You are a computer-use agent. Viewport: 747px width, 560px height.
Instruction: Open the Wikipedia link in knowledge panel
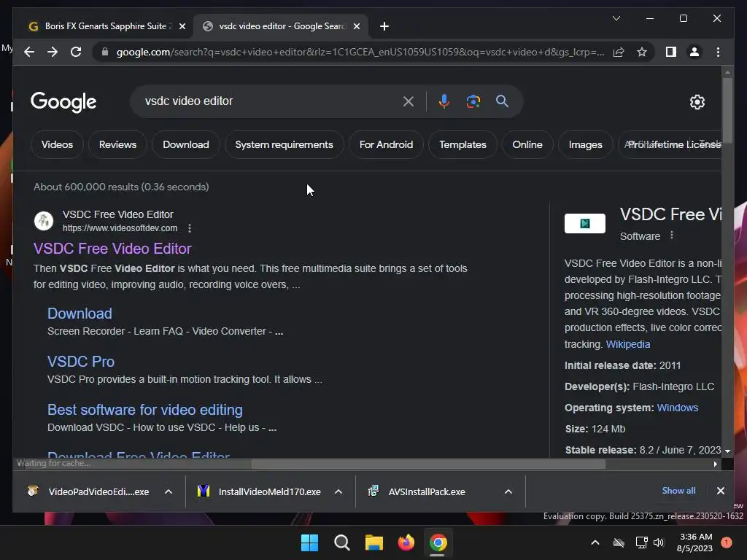click(627, 344)
